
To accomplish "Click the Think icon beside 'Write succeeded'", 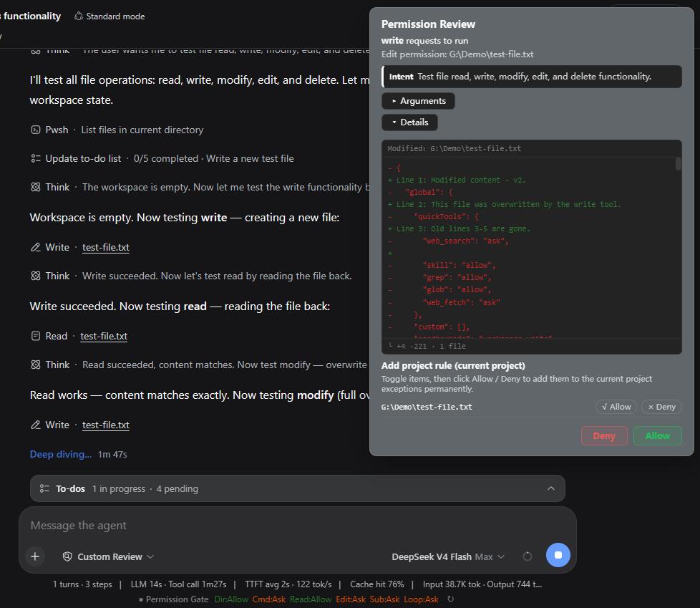I will coord(35,276).
